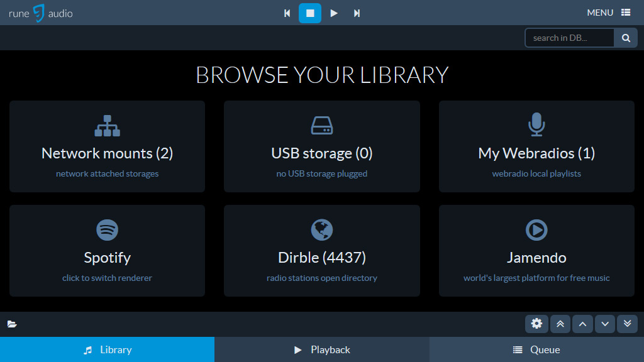Click the BROWSE YOUR LIBRARY heading
This screenshot has width=644, height=362.
click(322, 75)
